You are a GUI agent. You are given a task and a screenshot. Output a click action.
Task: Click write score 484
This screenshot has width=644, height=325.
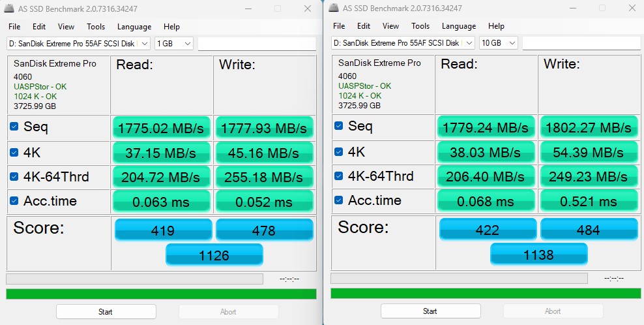click(x=589, y=229)
